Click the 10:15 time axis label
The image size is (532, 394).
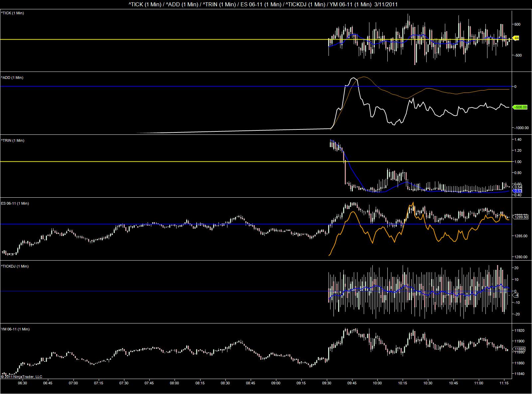tap(403, 383)
